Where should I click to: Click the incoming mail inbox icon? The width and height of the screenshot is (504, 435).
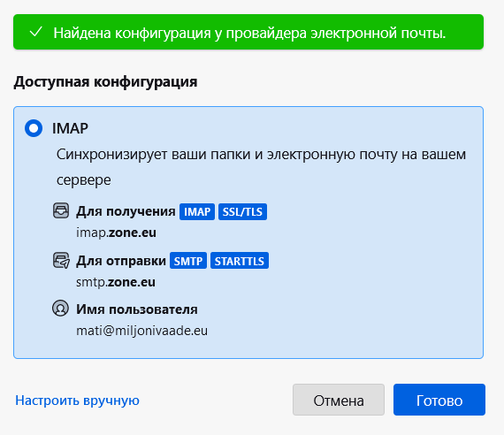tap(61, 211)
